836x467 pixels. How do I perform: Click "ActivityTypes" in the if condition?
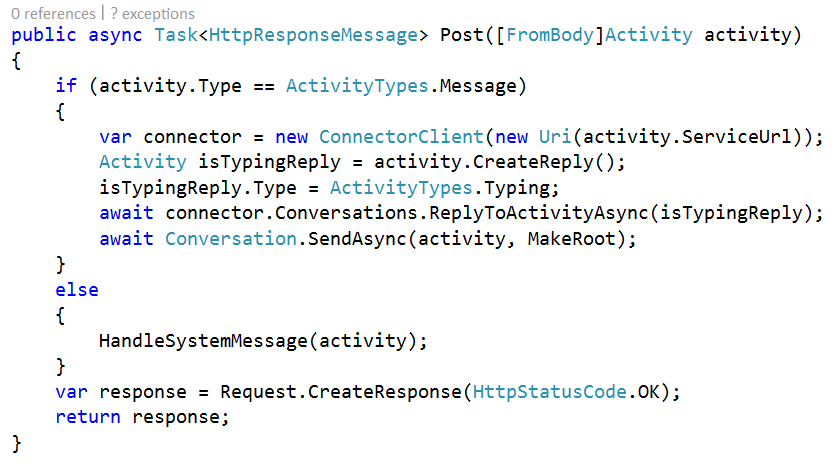[357, 86]
